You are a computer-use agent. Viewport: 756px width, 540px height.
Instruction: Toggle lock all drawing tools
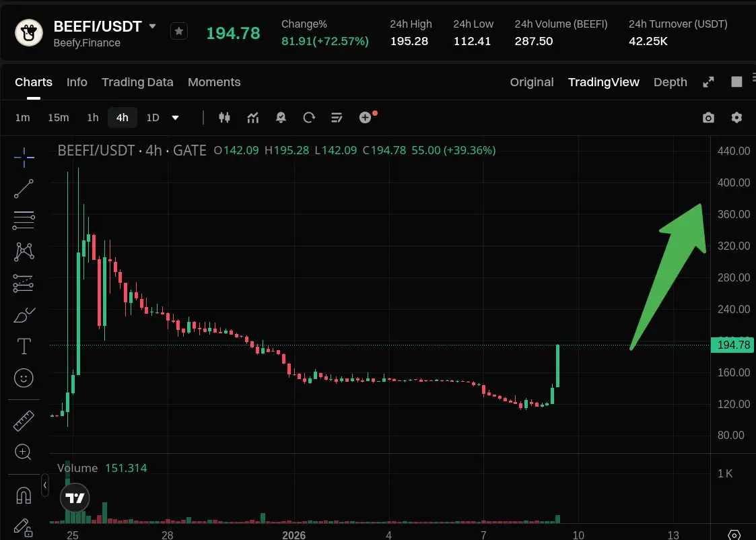[24, 527]
